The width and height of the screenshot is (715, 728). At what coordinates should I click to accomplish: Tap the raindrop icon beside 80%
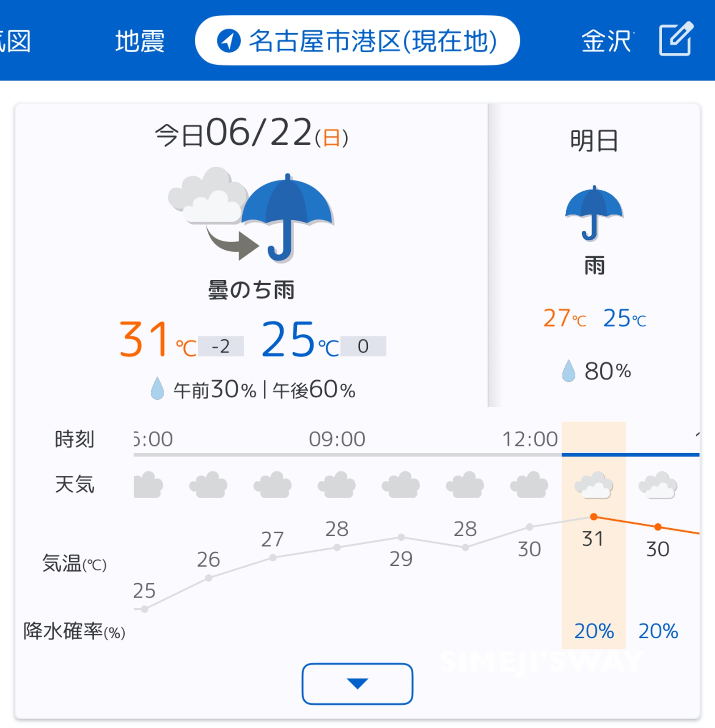pos(568,370)
